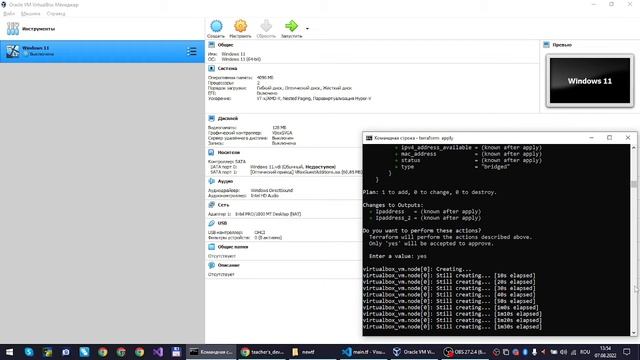Click the command prompt scrollbar thumb
This screenshot has width=640, height=360.
634,184
